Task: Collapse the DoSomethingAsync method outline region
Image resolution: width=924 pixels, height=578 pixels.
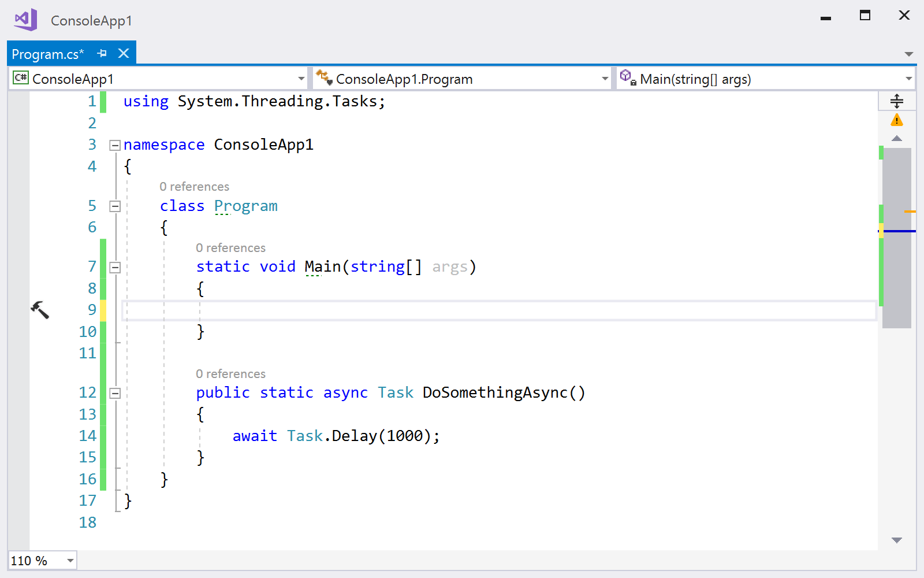Action: click(115, 392)
